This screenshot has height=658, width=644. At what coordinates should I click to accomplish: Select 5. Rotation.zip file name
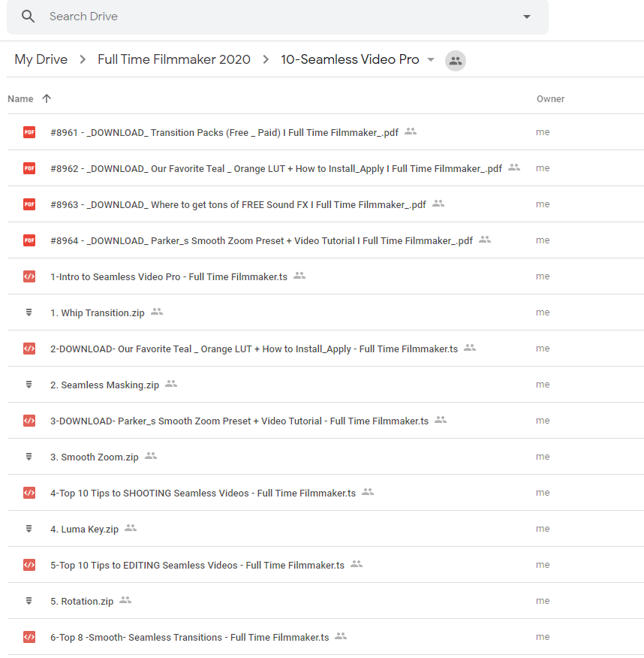(x=82, y=602)
